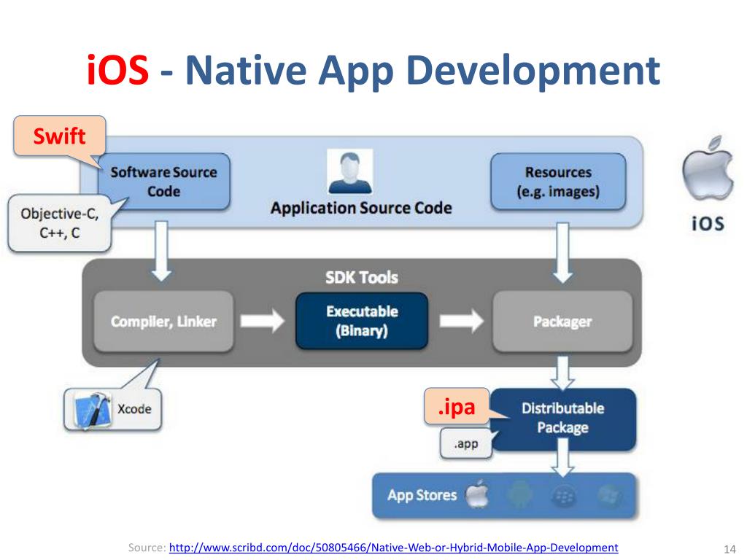Click arrow from Compiler to Executable
The height and width of the screenshot is (560, 747).
point(263,321)
